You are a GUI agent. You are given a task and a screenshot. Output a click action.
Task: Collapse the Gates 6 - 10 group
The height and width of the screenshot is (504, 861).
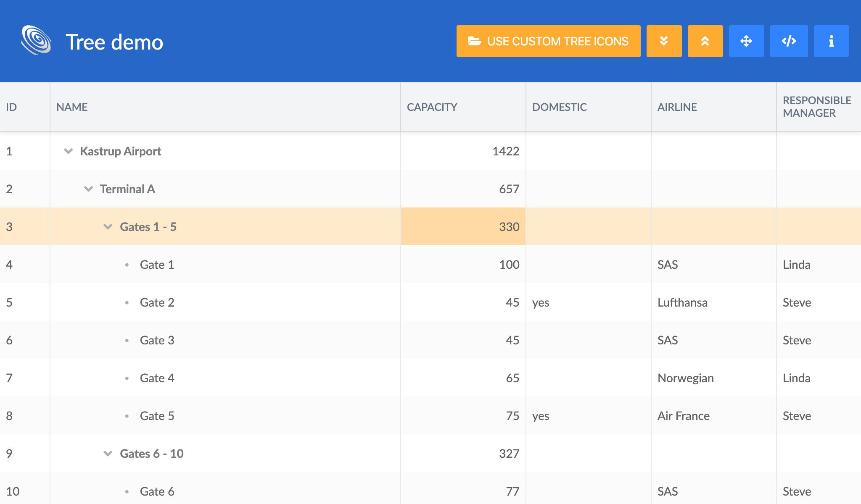pos(108,454)
